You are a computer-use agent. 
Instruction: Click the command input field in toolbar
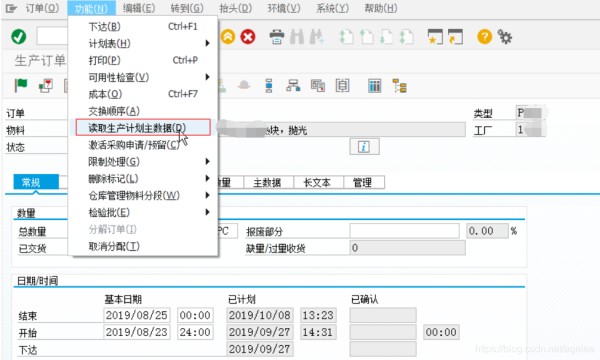[52, 36]
